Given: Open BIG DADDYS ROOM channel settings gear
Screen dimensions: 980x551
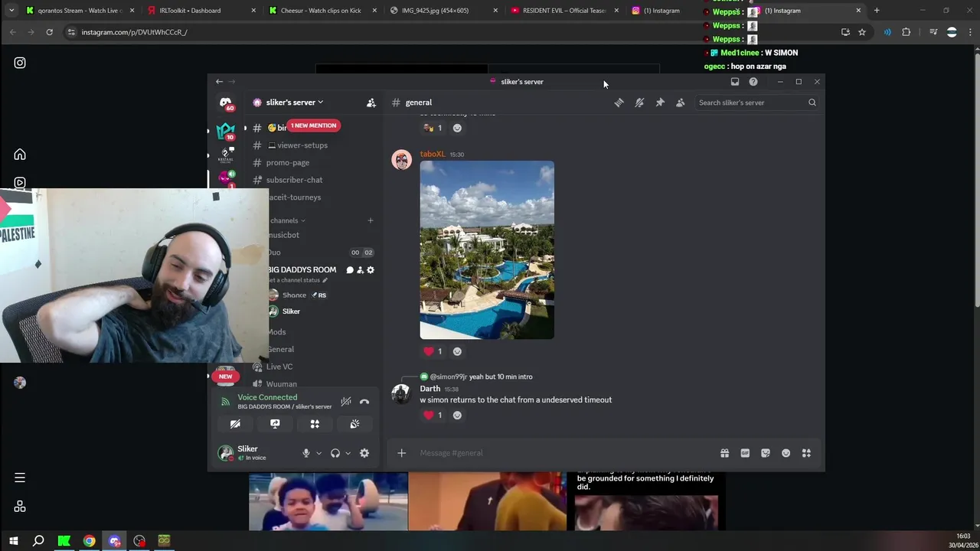Looking at the screenshot, I should 371,270.
